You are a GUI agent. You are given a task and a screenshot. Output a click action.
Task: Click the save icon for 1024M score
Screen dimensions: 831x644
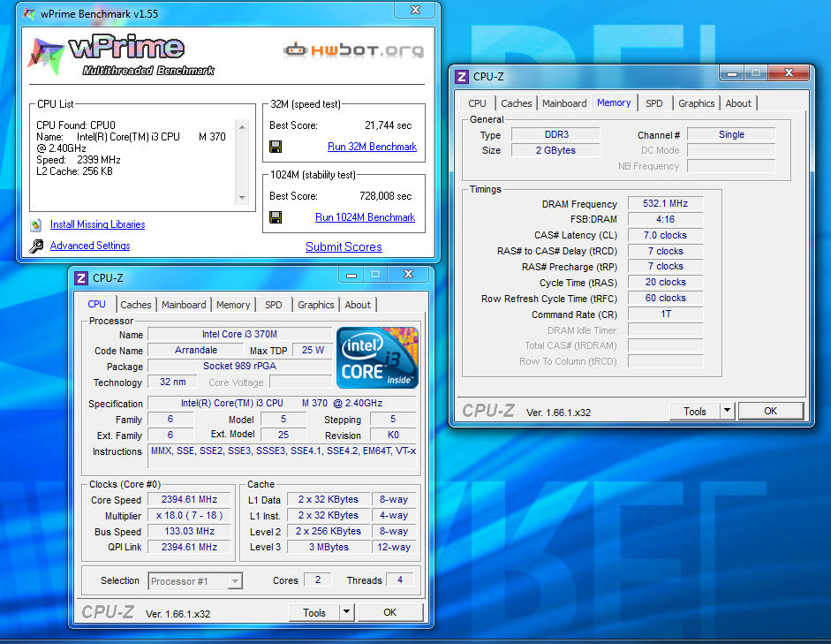(276, 217)
